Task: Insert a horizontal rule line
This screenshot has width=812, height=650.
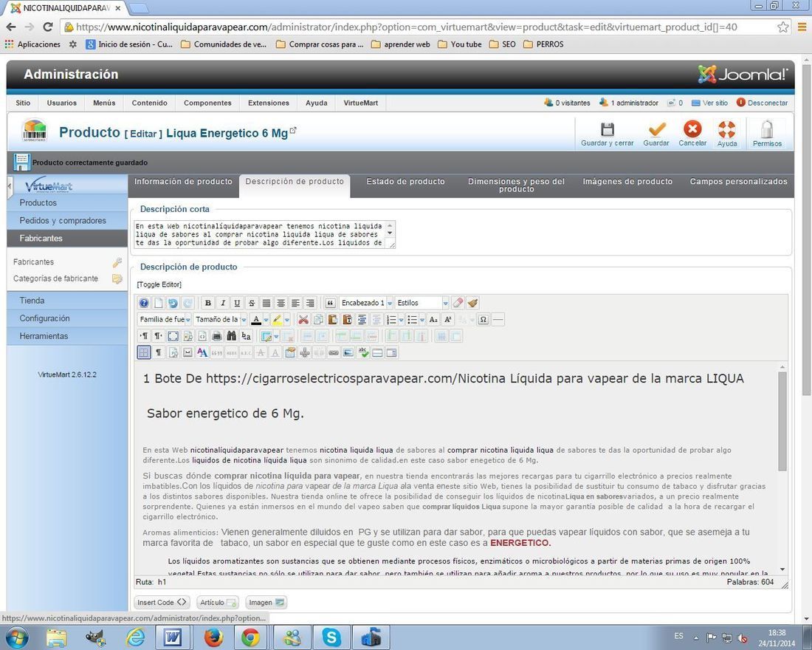Action: tap(498, 320)
